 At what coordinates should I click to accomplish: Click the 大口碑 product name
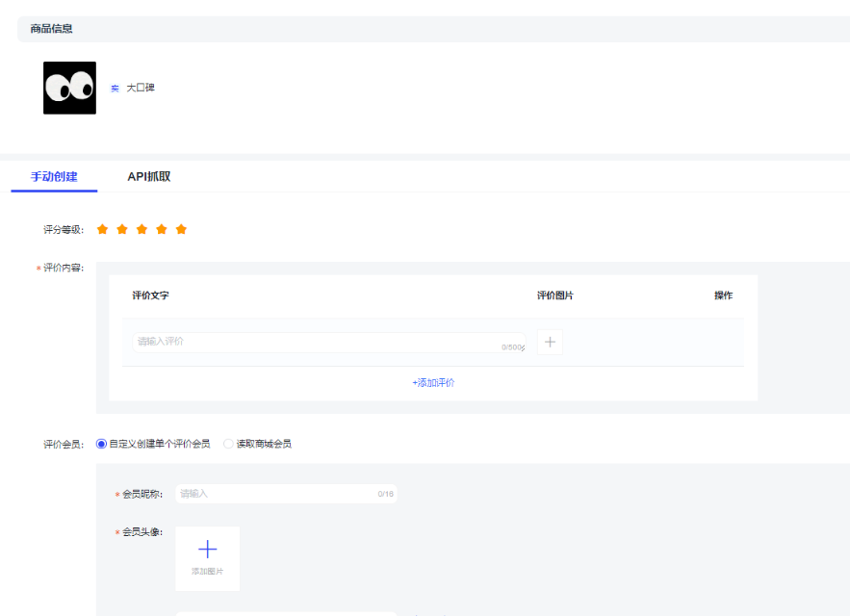141,88
